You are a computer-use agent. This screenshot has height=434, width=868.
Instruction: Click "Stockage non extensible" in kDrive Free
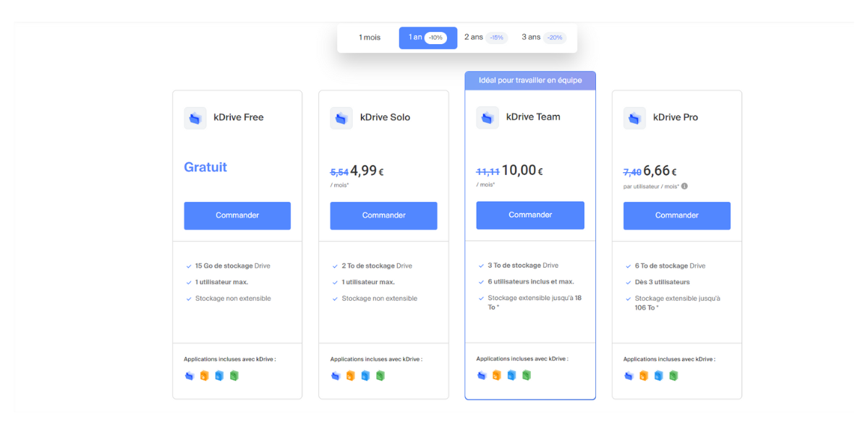(x=233, y=299)
